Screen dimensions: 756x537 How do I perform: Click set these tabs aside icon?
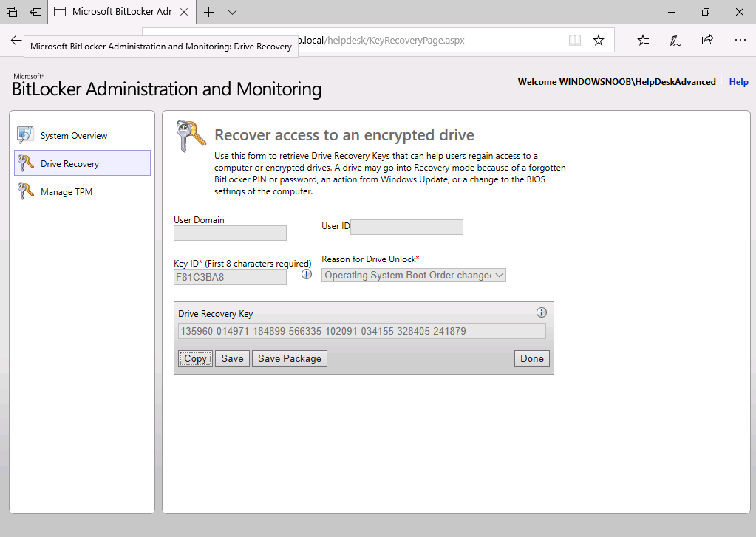point(35,12)
